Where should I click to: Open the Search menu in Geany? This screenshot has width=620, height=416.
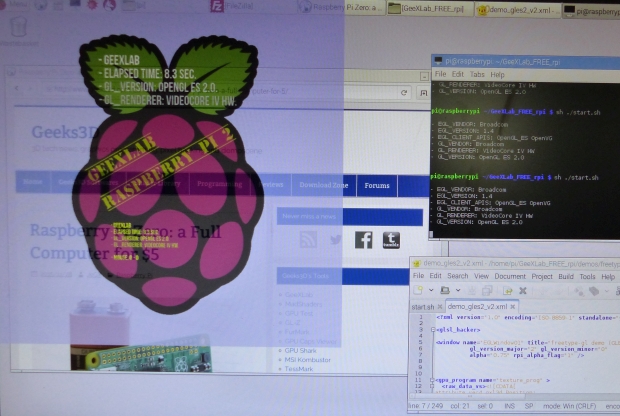pyautogui.click(x=457, y=276)
